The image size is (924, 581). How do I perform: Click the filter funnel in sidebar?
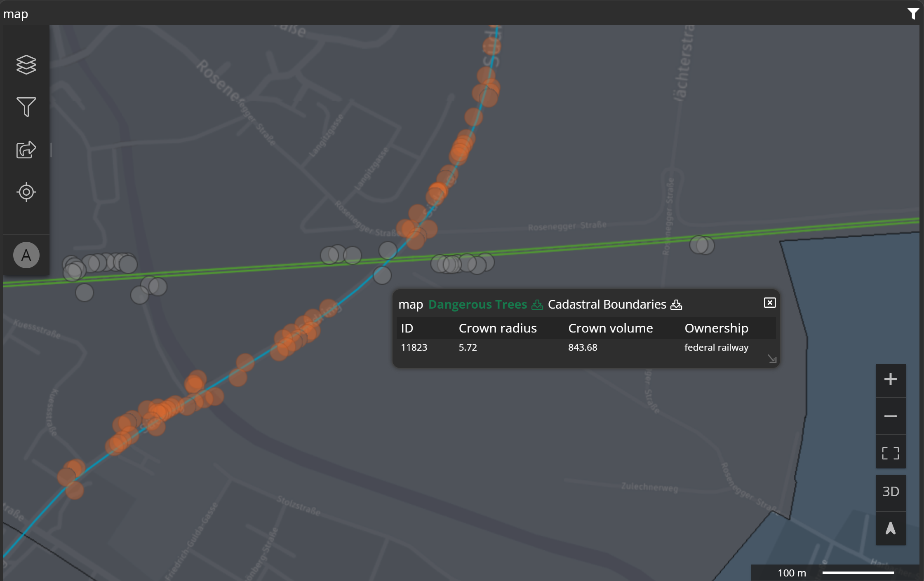pyautogui.click(x=26, y=107)
